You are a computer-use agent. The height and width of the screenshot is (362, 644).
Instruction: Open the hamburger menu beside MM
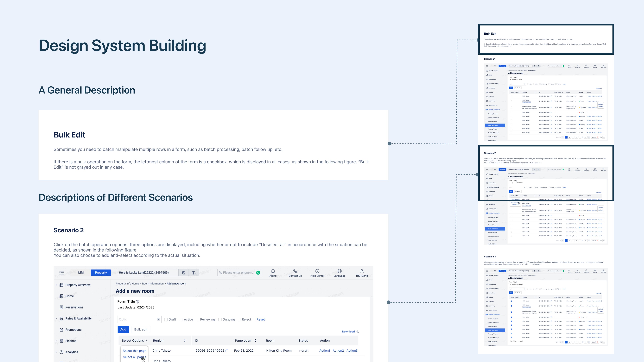[x=62, y=273]
